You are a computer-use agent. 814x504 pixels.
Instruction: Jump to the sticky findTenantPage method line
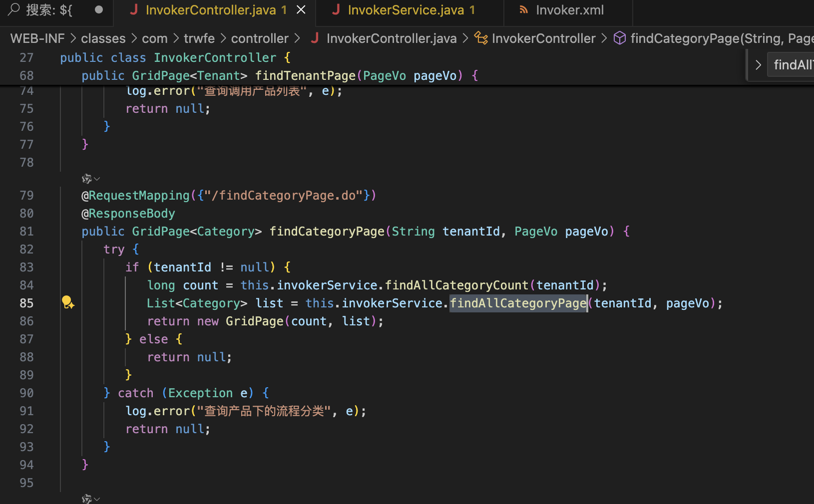click(x=305, y=76)
